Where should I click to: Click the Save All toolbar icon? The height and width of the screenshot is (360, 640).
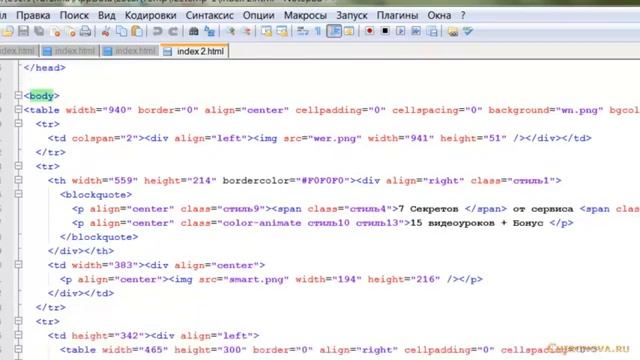pyautogui.click(x=39, y=31)
